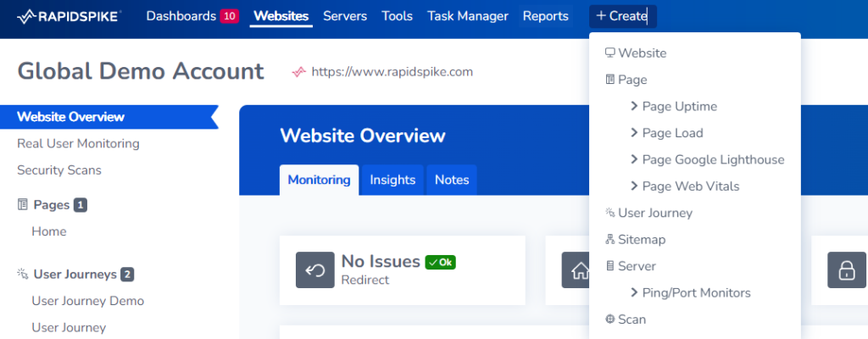Screen dimensions: 868x339
Task: Open Real User Monitoring in sidebar
Action: pos(78,143)
